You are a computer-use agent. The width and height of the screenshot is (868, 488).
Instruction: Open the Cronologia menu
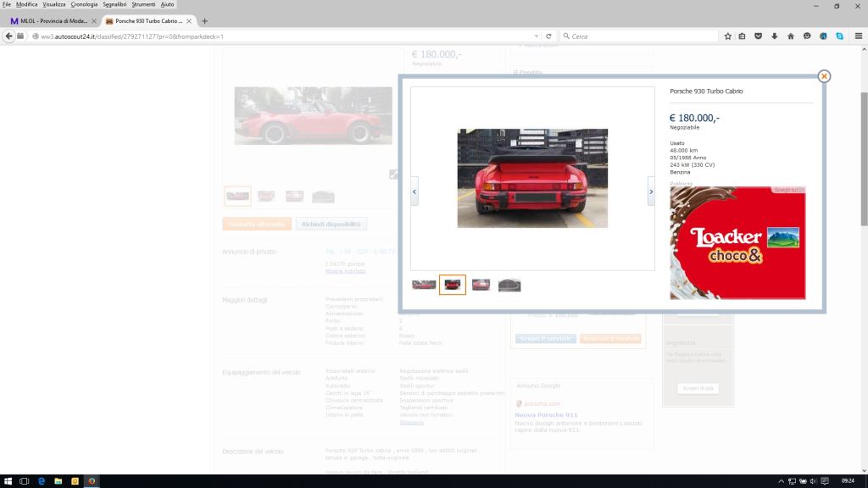tap(84, 4)
